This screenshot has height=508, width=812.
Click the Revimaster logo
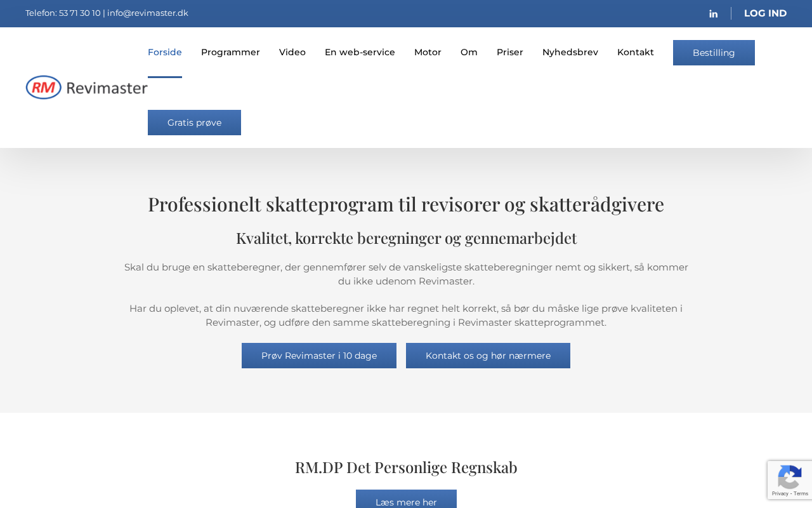pyautogui.click(x=86, y=88)
